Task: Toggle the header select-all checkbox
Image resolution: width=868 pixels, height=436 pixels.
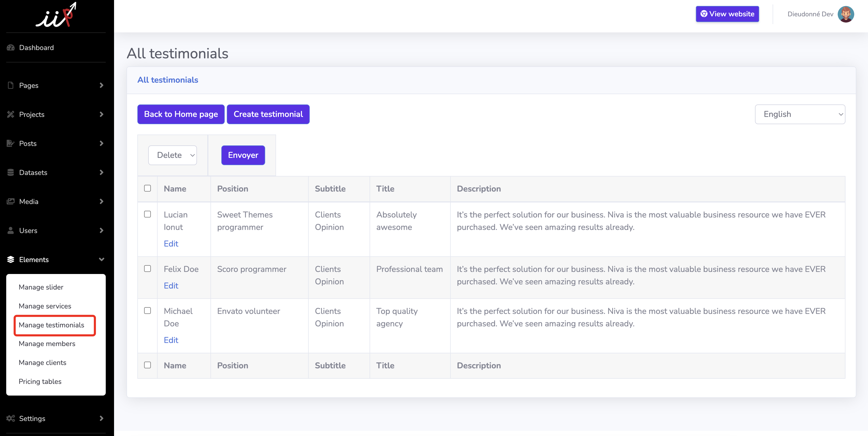Action: (147, 188)
